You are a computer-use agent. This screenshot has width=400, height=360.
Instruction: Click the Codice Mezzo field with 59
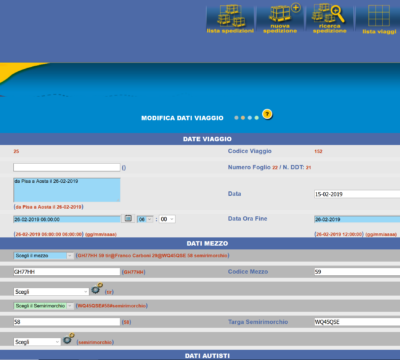click(357, 272)
